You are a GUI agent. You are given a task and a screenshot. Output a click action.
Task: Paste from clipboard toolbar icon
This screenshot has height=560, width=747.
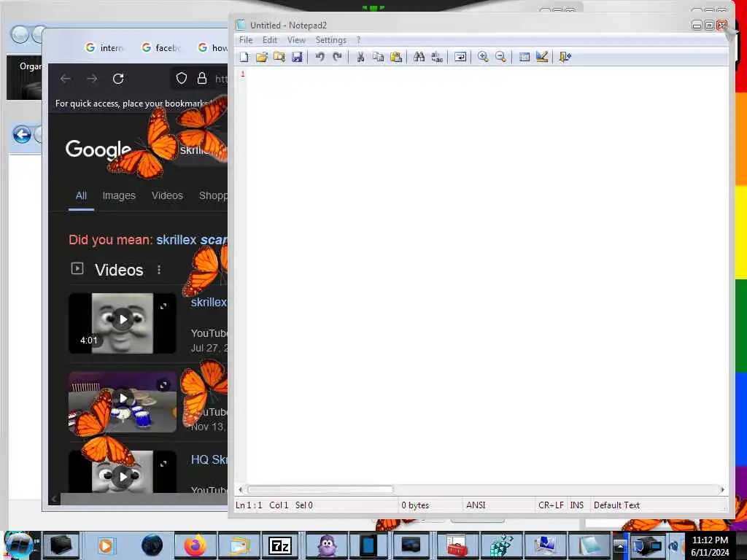point(396,57)
